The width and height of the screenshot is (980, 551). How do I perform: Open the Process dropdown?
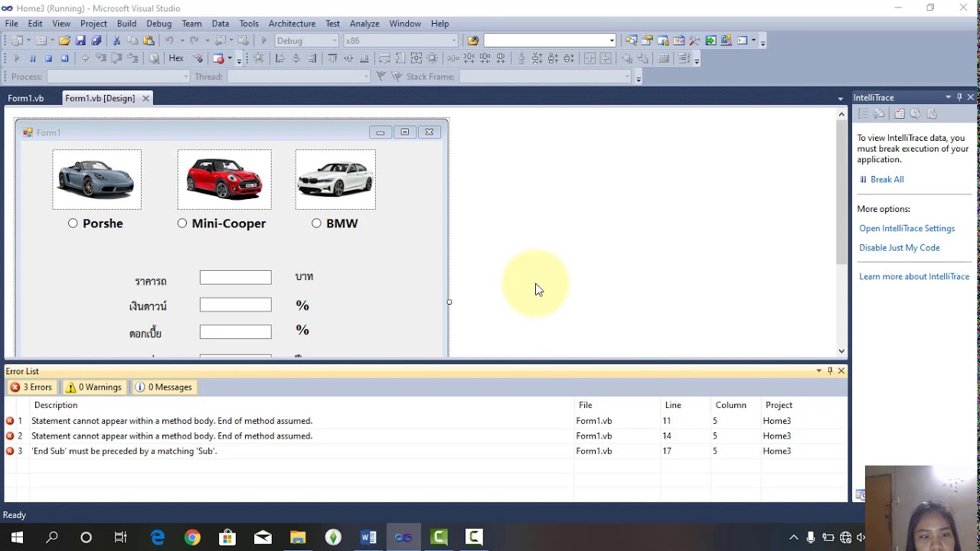pyautogui.click(x=185, y=77)
